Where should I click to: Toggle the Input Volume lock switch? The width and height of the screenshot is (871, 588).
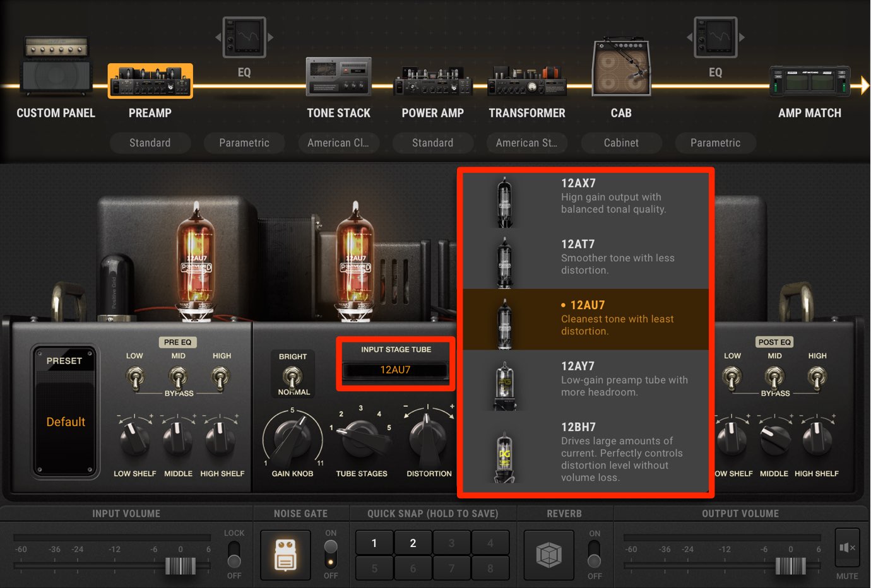pos(234,554)
